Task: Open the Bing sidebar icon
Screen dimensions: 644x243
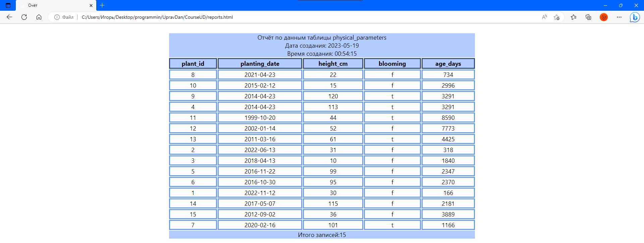Action: tap(635, 17)
